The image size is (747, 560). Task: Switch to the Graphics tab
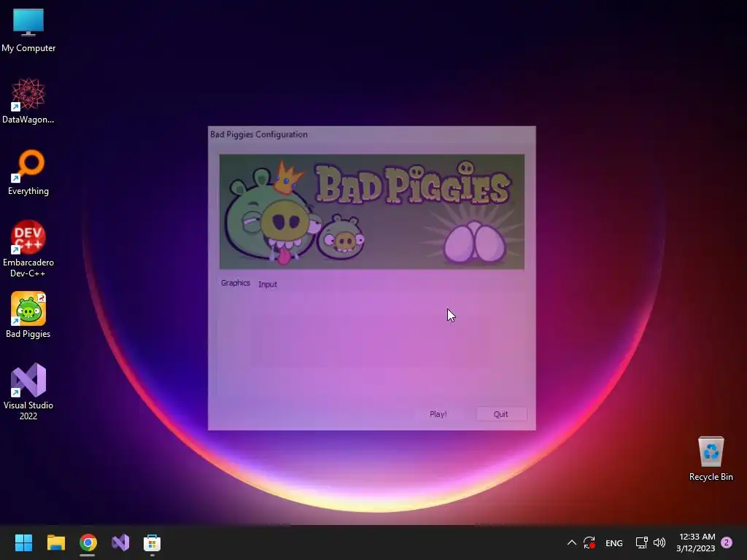236,283
